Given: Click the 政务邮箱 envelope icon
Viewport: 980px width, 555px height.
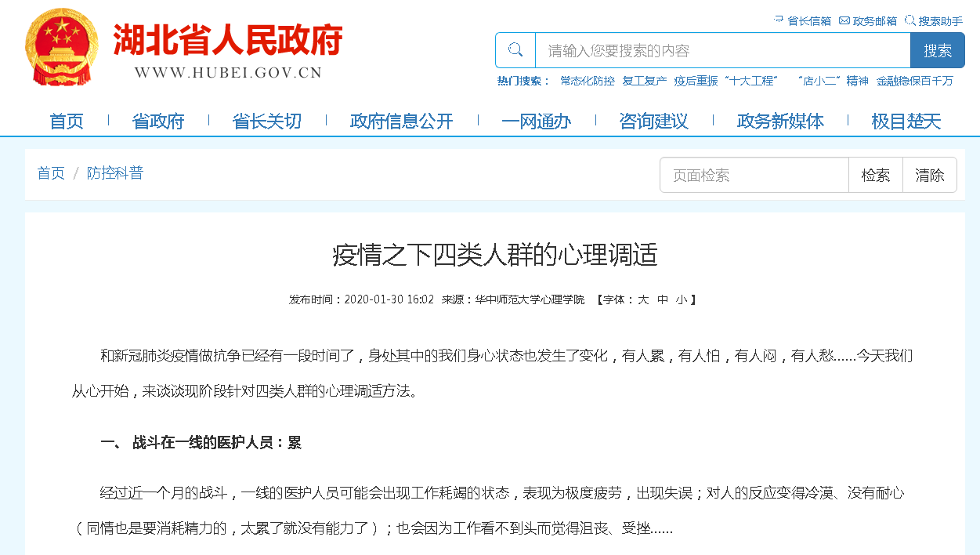Looking at the screenshot, I should point(844,20).
